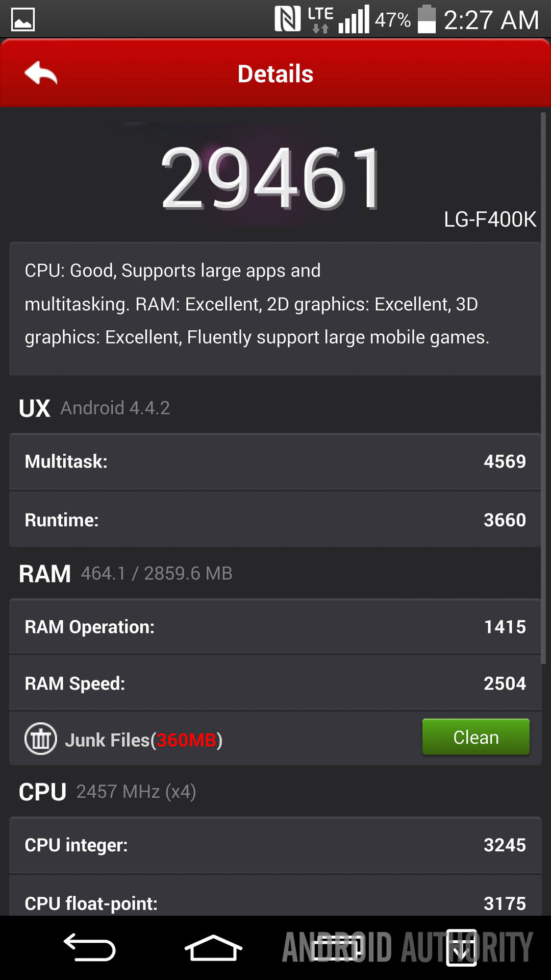Tap the performance summary description box

275,309
